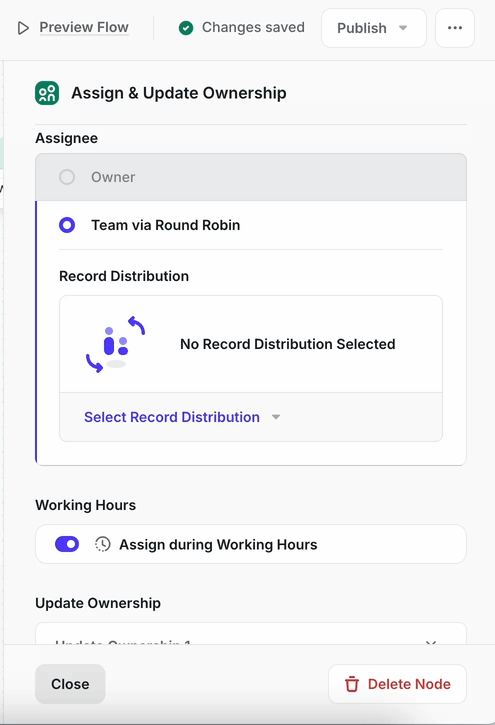Click the trash icon in Delete Node
The width and height of the screenshot is (495, 725).
[352, 684]
